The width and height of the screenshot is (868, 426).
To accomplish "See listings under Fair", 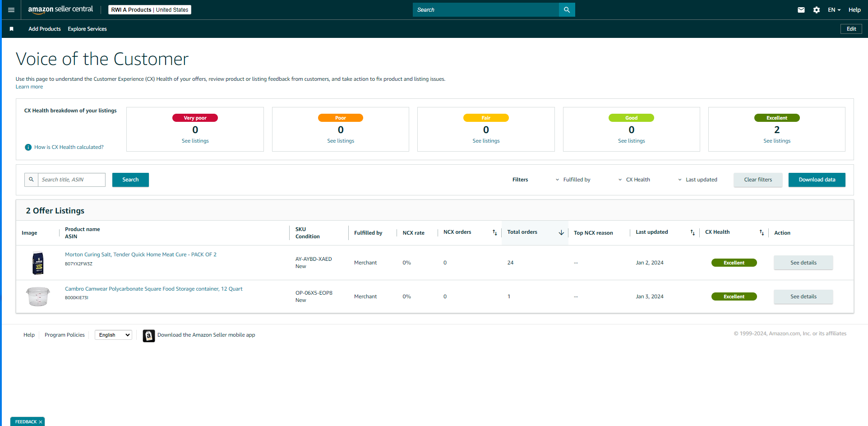I will tap(486, 141).
